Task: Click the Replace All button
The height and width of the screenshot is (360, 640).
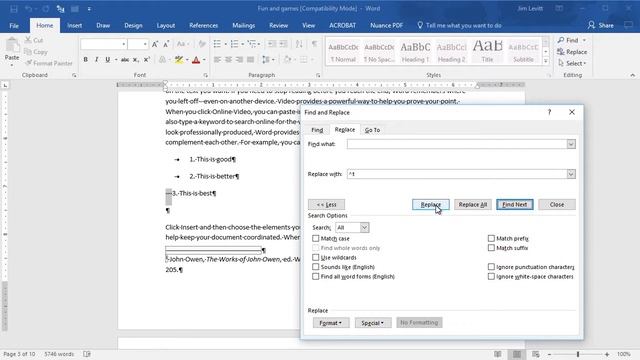Action: (x=473, y=204)
